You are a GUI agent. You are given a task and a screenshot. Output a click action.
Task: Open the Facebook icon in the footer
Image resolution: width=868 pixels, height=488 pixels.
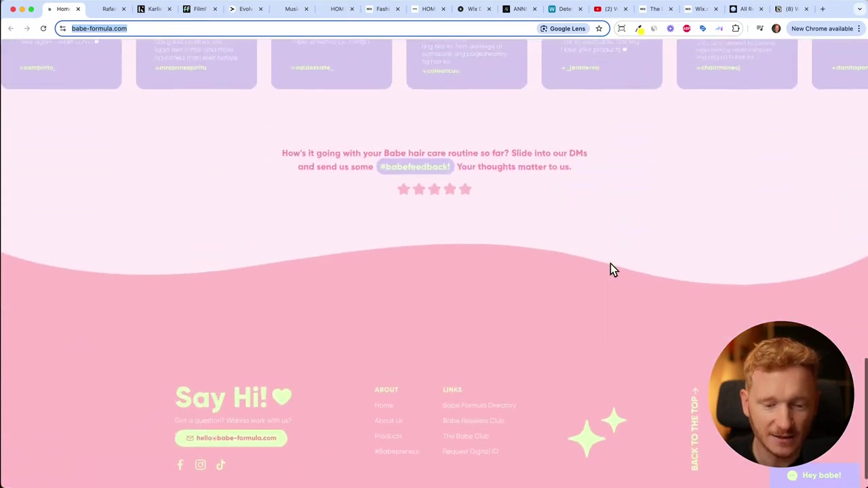coord(180,465)
